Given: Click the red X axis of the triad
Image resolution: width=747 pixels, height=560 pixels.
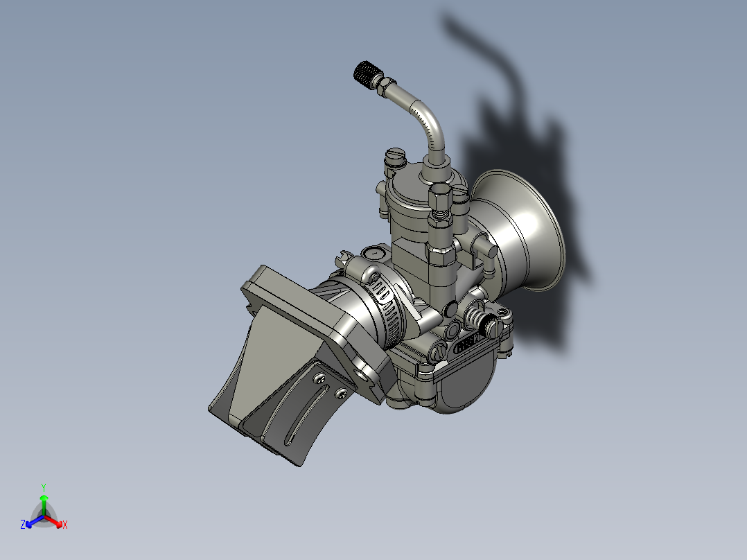Looking at the screenshot, I should point(54,521).
